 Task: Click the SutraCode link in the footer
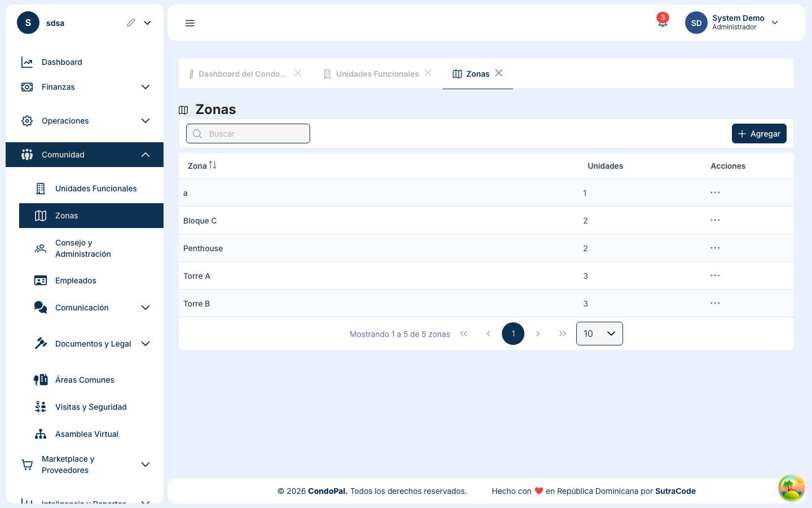tap(675, 491)
